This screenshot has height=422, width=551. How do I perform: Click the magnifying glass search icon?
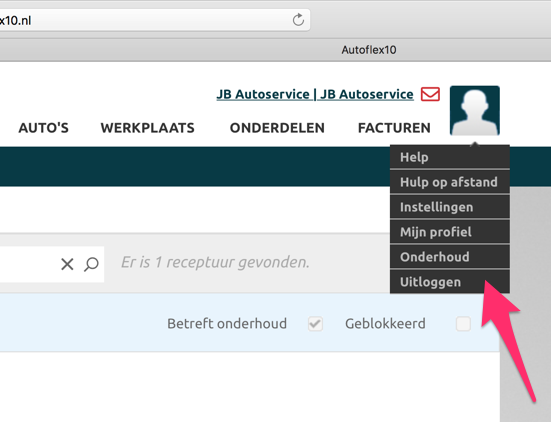click(x=91, y=264)
